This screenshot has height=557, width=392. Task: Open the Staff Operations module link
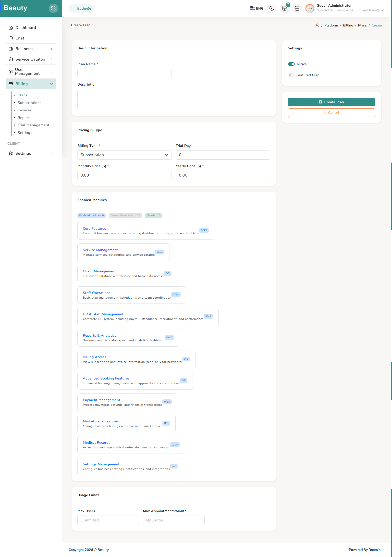click(x=97, y=293)
